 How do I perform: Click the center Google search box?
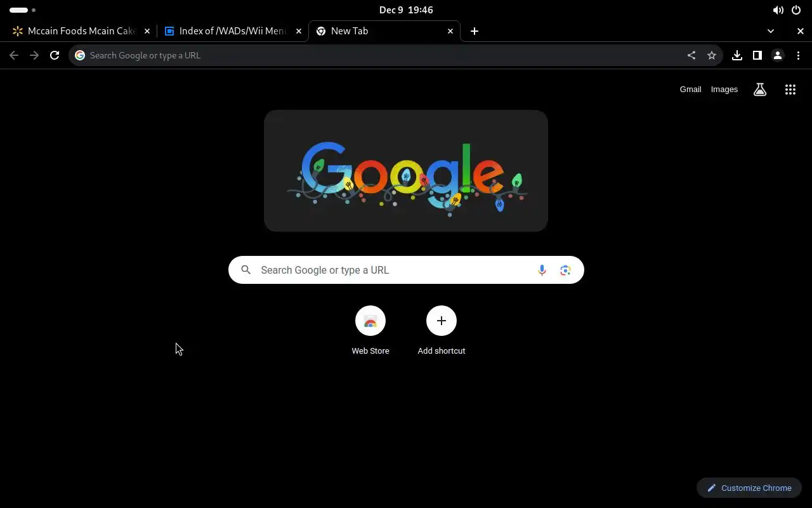pos(406,270)
